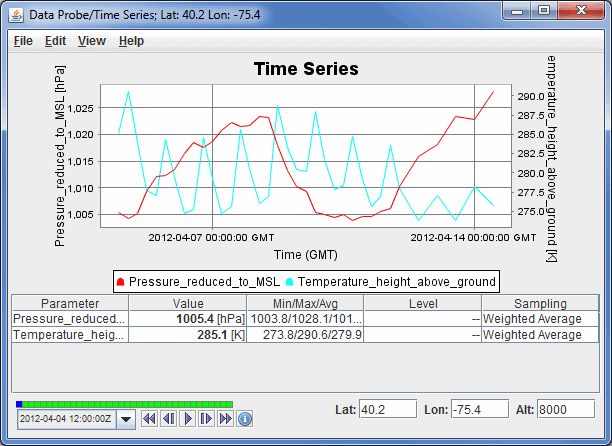
Task: Maximize the Data Probe window
Action: click(x=544, y=11)
